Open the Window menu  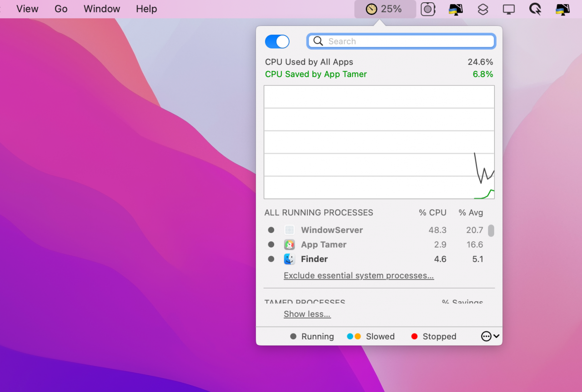coord(102,9)
